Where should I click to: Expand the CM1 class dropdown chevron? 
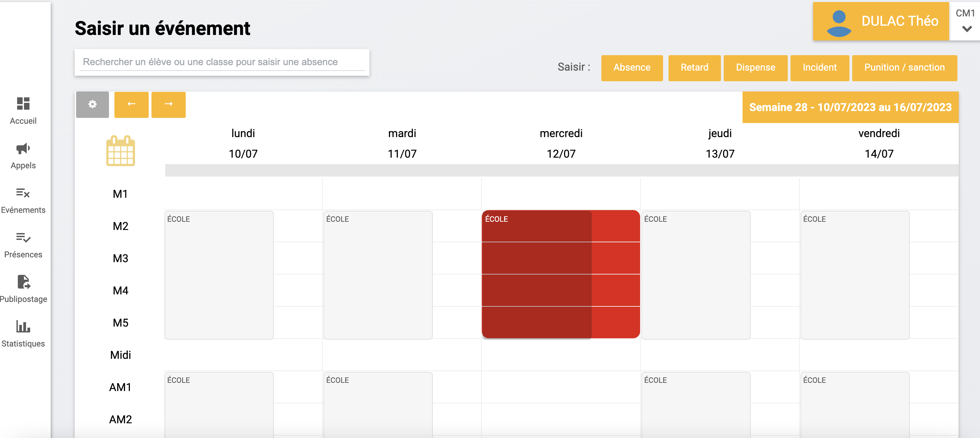point(967,28)
